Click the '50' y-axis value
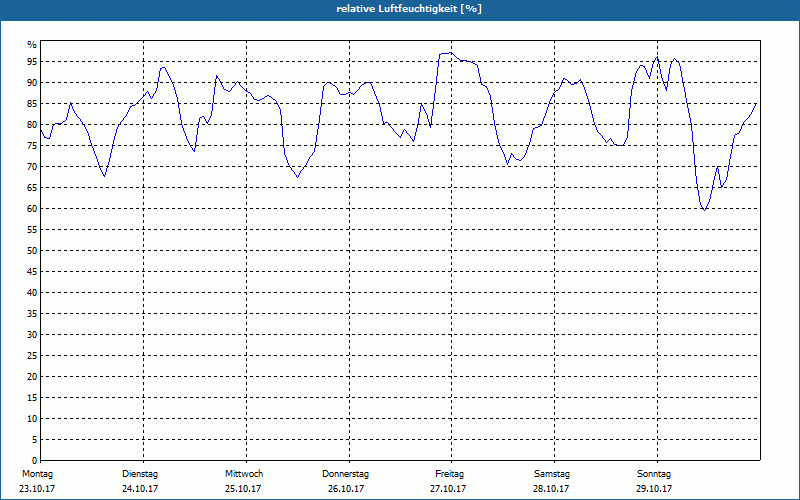800x500 pixels. click(32, 251)
